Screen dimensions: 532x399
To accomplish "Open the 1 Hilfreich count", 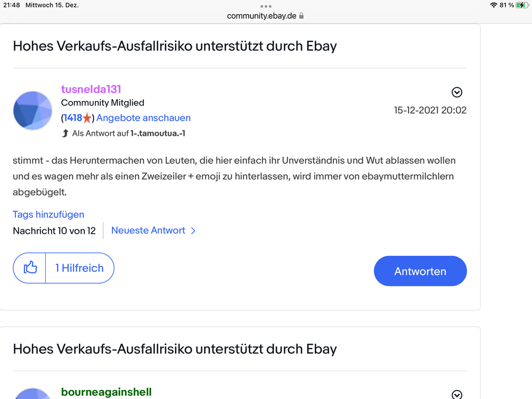I will (79, 268).
